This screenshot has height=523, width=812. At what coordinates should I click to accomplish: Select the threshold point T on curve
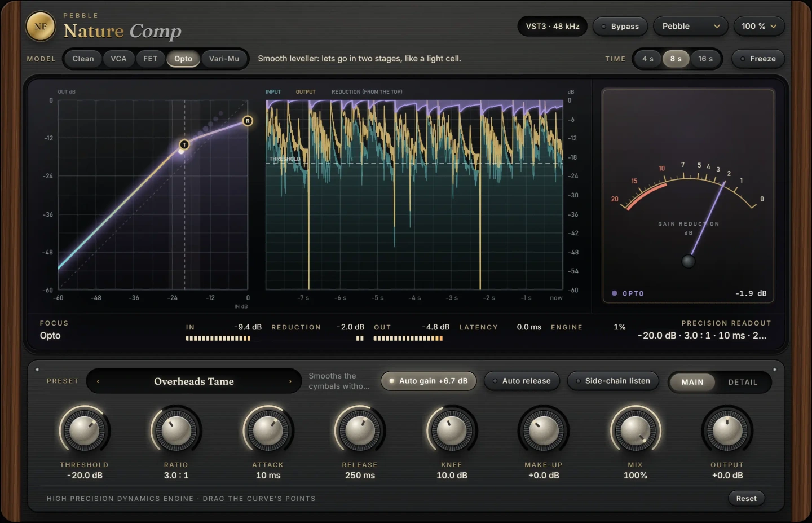click(184, 145)
